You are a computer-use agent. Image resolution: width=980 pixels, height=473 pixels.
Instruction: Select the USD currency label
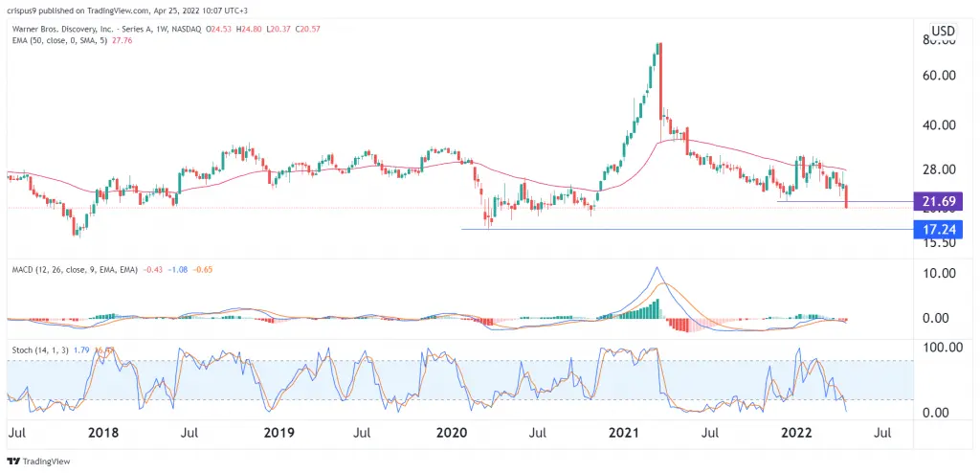tap(943, 31)
